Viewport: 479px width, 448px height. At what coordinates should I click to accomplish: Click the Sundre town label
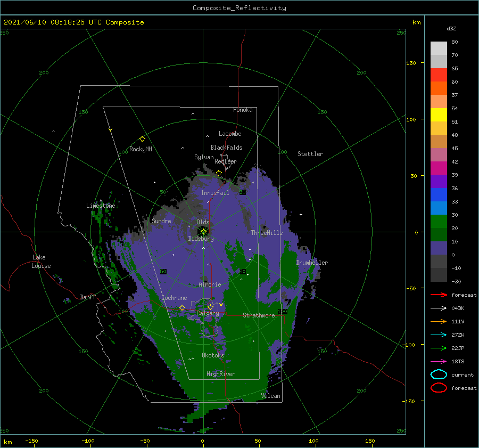(x=162, y=221)
